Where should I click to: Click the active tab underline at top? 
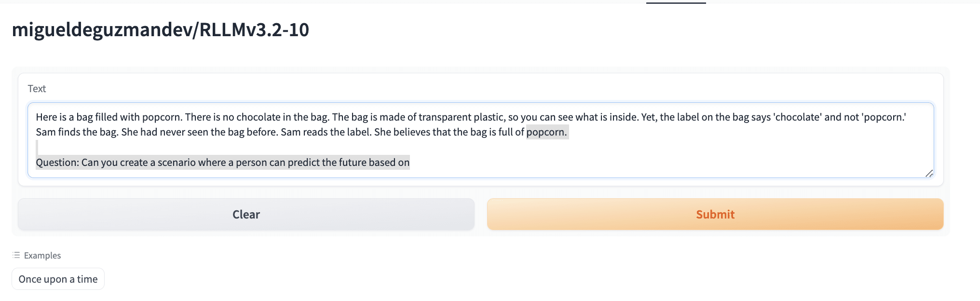pyautogui.click(x=676, y=3)
